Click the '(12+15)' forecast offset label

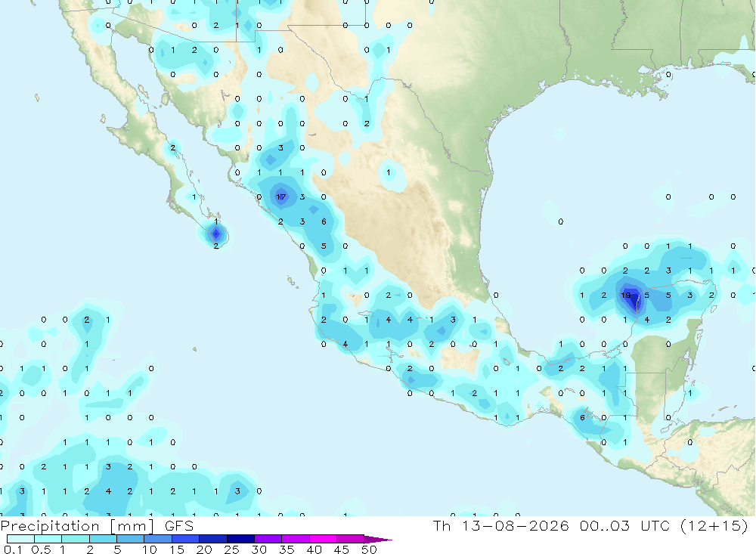pos(714,525)
